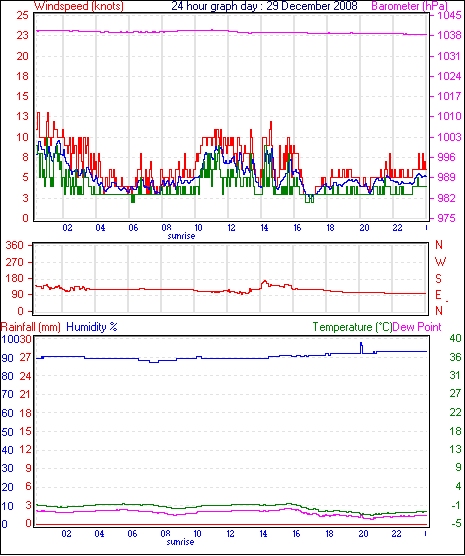Click hour 12 tick on wind graph
This screenshot has width=465, height=556.
tap(231, 227)
